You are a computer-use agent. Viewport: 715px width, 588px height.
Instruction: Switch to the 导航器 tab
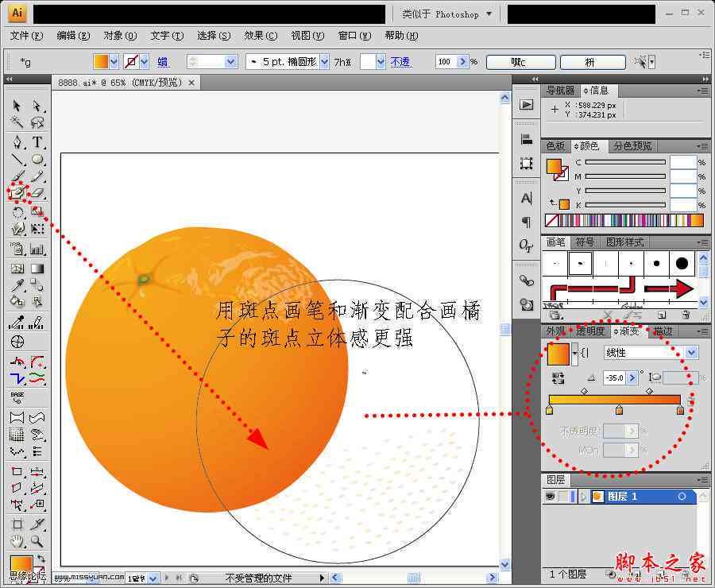pyautogui.click(x=560, y=91)
